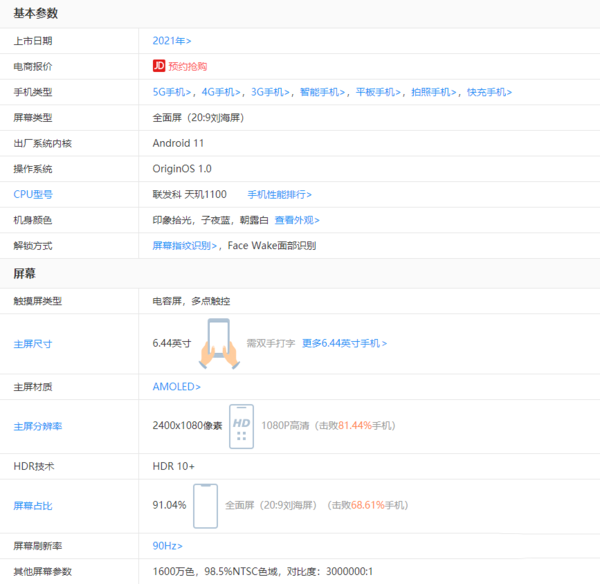Image resolution: width=600 pixels, height=584 pixels.
Task: Open the 2021年 release date link
Action: (x=172, y=40)
